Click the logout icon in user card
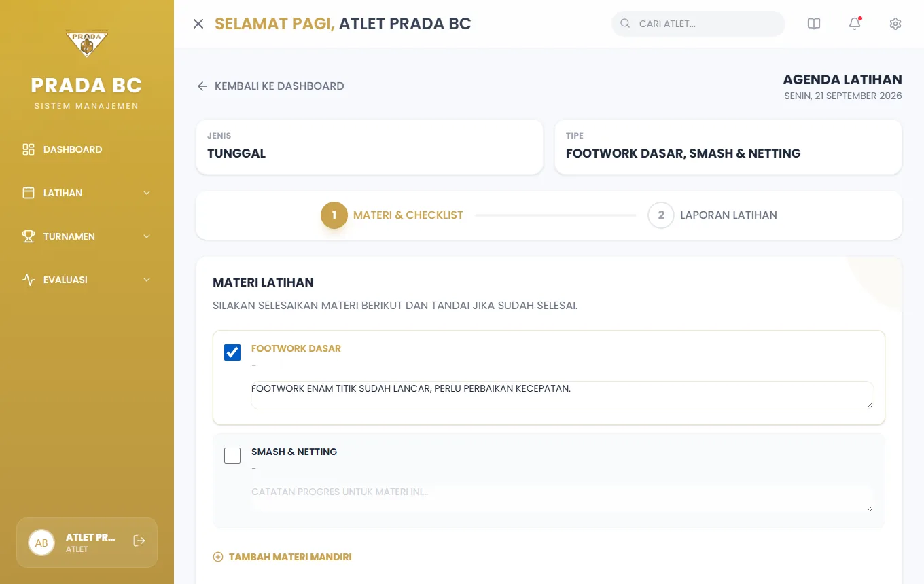This screenshot has width=924, height=584. tap(139, 541)
